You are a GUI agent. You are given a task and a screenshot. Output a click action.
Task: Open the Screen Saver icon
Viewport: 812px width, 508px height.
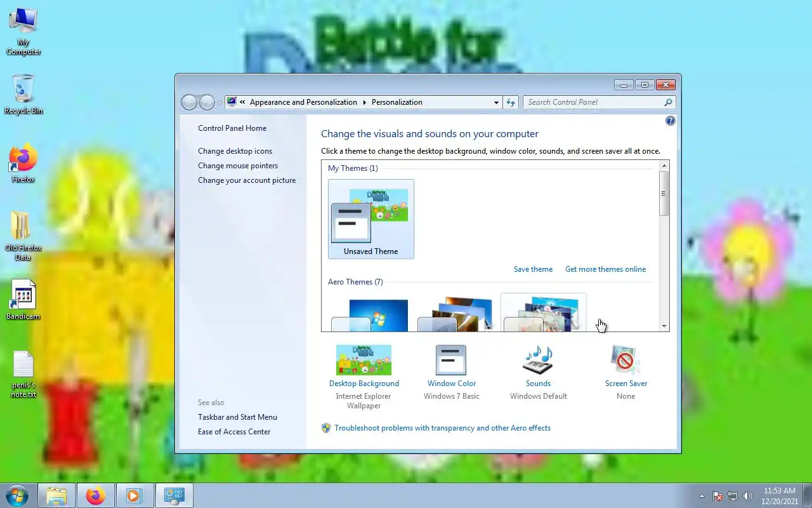[625, 360]
